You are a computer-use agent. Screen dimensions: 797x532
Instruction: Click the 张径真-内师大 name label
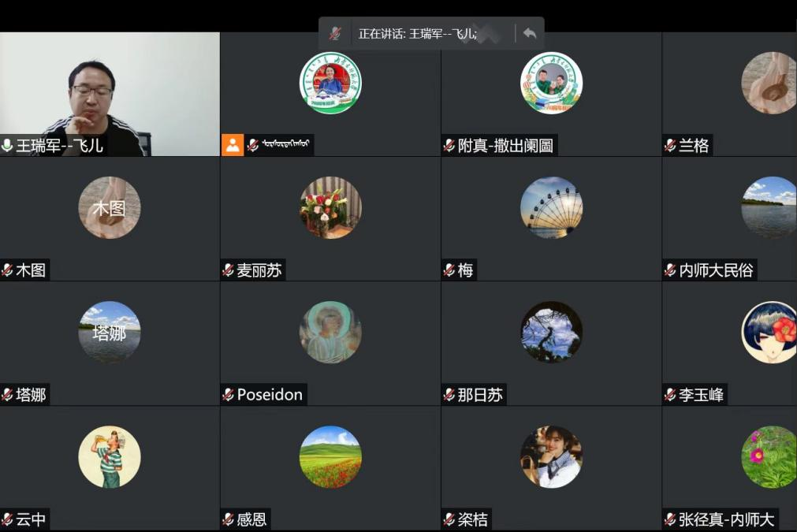coord(726,519)
